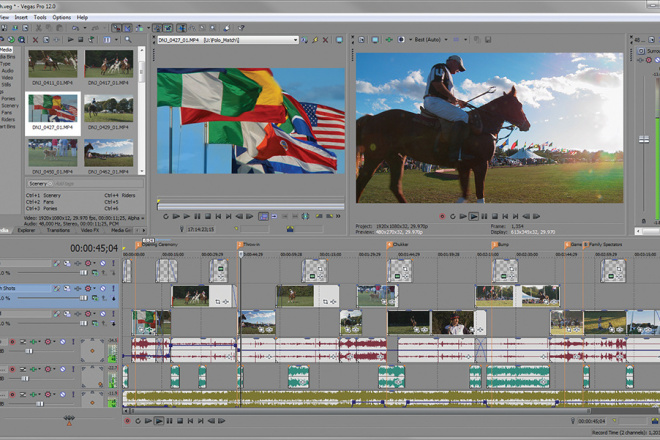This screenshot has height=440, width=660.
Task: Solo the top video track
Action: click(113, 263)
